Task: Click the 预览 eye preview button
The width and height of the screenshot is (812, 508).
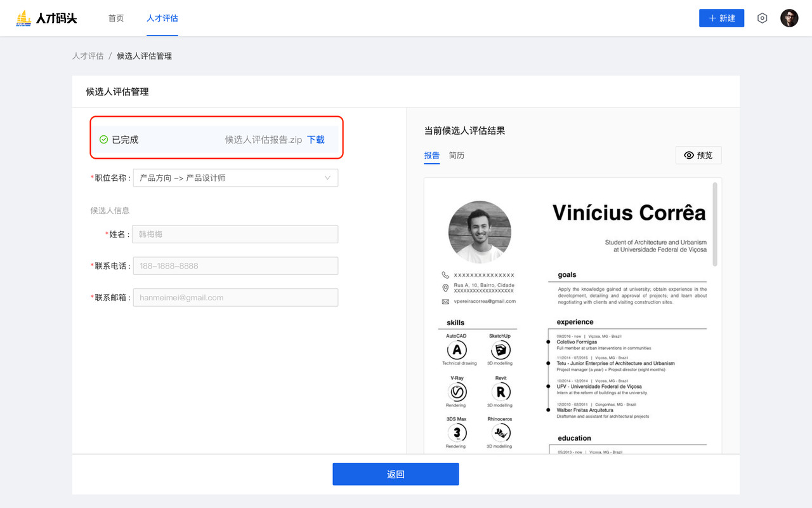Action: point(698,156)
